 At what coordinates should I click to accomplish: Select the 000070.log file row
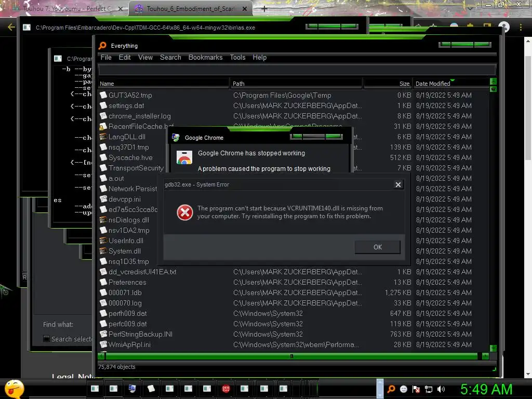pos(294,303)
